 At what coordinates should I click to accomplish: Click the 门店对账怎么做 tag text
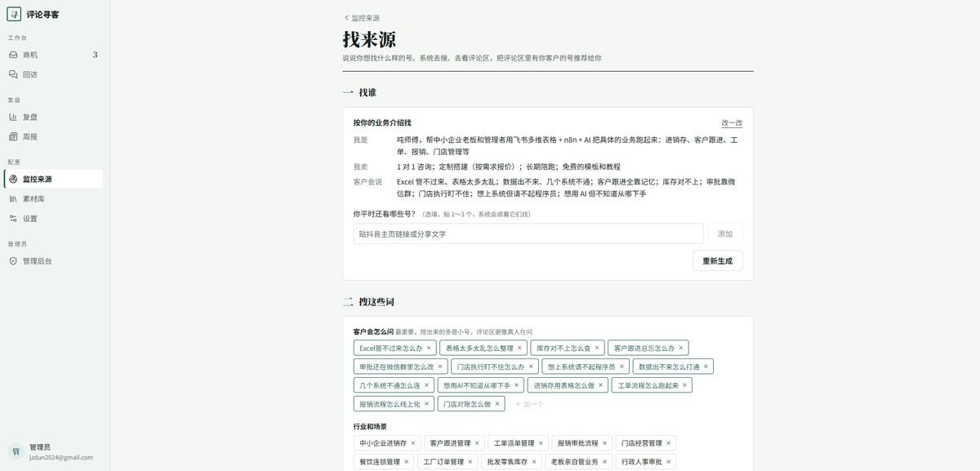pyautogui.click(x=467, y=404)
